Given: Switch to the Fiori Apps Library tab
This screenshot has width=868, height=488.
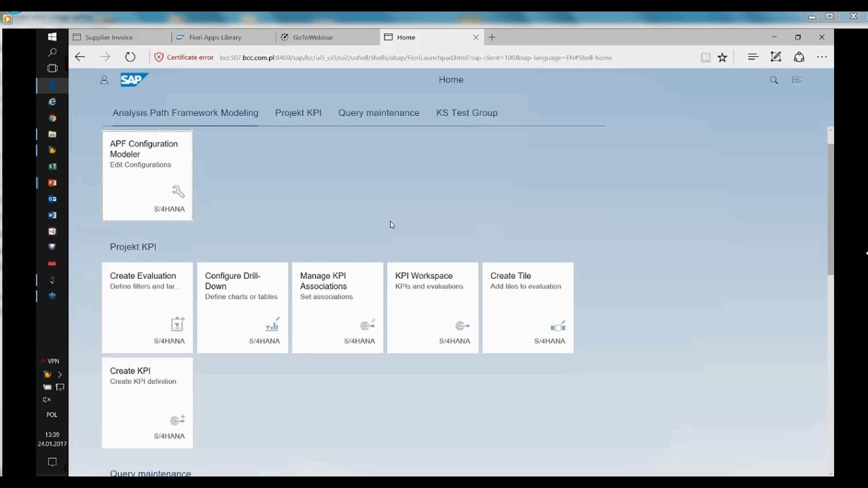Looking at the screenshot, I should click(224, 37).
